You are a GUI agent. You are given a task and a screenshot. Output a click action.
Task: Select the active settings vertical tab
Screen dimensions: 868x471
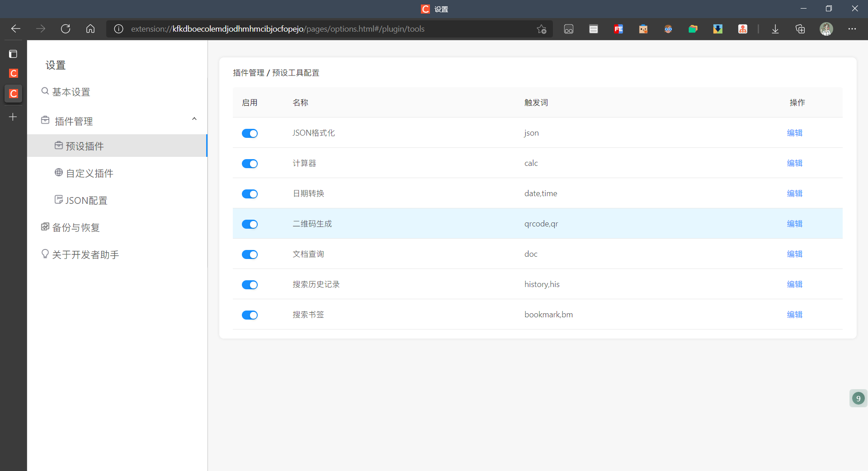[x=14, y=94]
